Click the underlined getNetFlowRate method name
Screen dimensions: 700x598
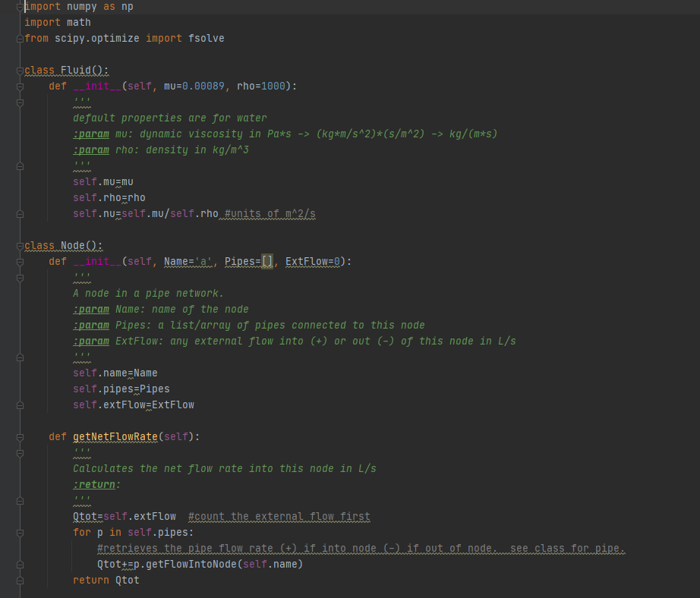tap(115, 436)
